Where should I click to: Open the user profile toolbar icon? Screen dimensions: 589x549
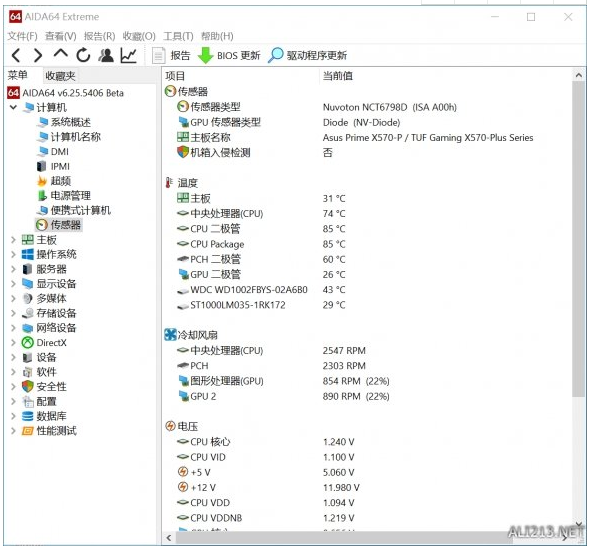pyautogui.click(x=106, y=55)
